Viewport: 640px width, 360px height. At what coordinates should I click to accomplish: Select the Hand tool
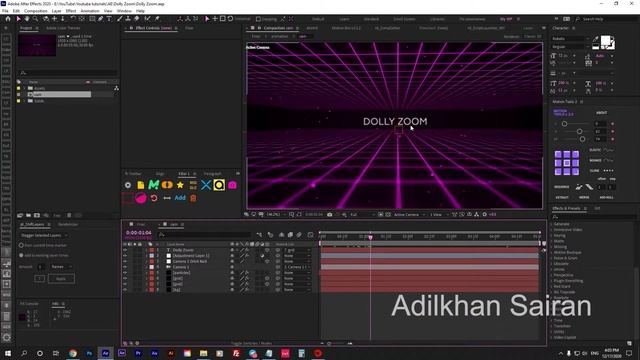tap(27, 19)
